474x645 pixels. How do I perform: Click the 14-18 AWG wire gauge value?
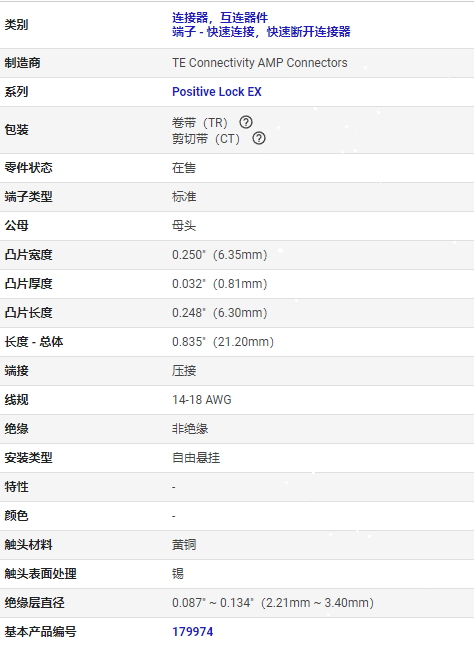[202, 400]
